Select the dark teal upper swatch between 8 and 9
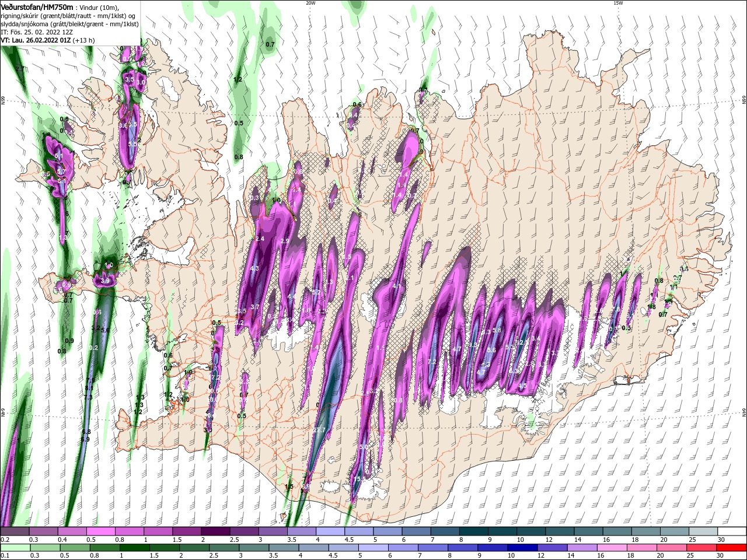Viewport: 747px width, 560px height. click(x=473, y=531)
